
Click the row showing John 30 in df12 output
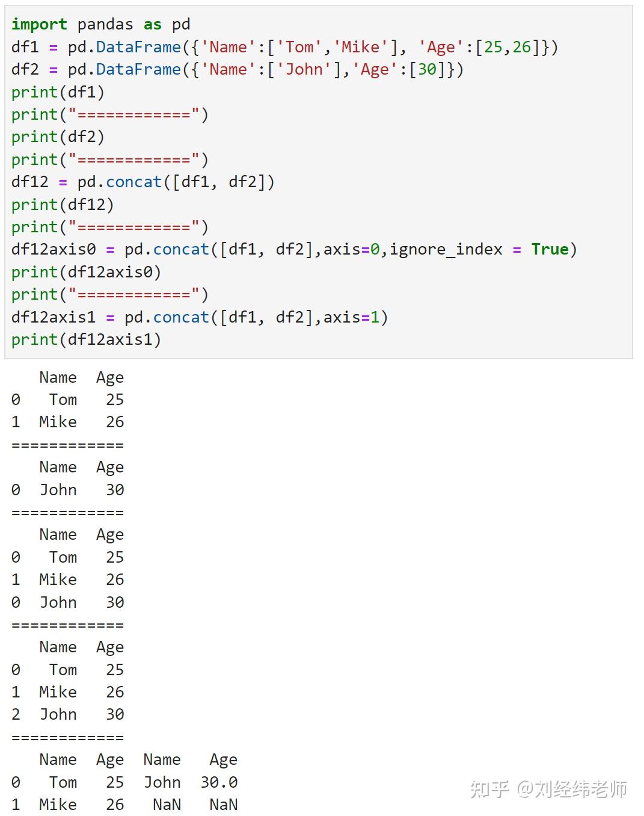(x=66, y=602)
